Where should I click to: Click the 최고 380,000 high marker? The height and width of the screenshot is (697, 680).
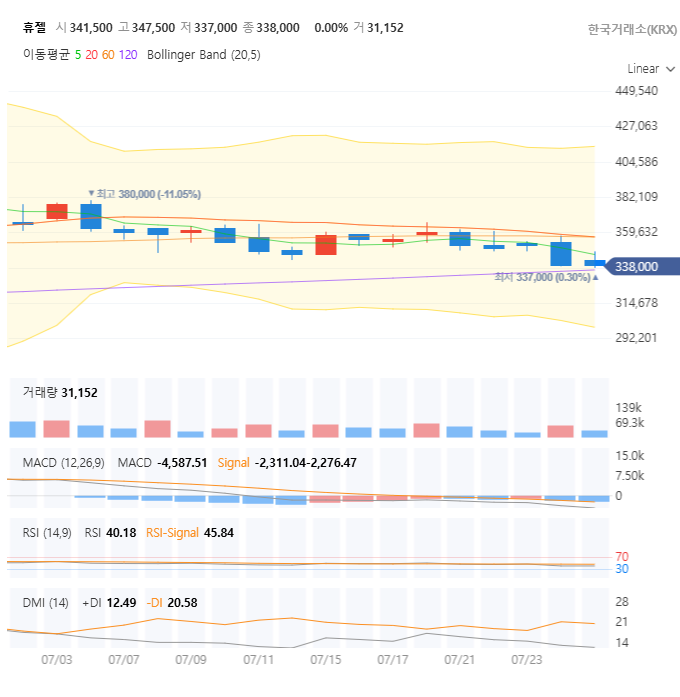pyautogui.click(x=144, y=194)
